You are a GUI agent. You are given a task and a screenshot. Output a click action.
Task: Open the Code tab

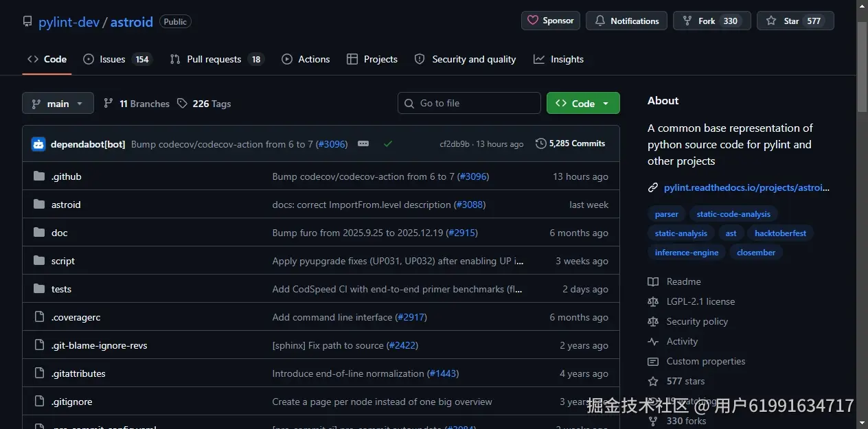[47, 59]
